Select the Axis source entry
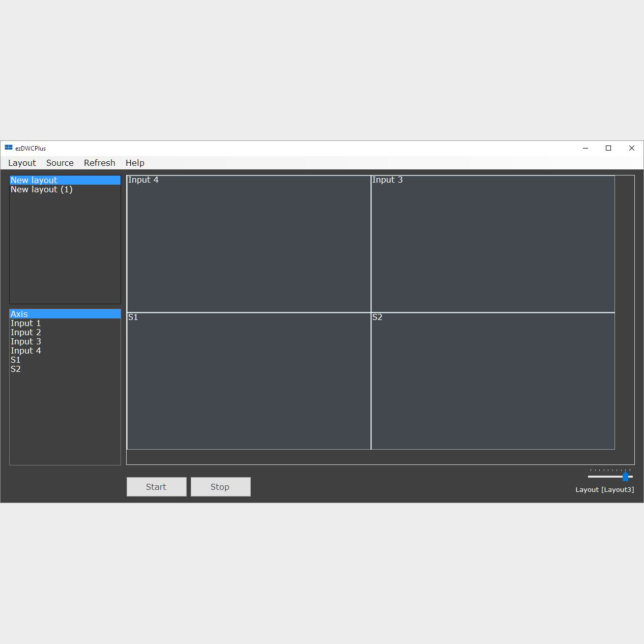 [65, 314]
